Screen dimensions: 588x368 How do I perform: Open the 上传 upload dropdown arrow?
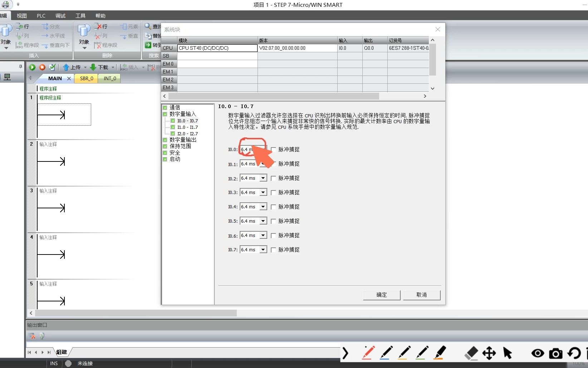pyautogui.click(x=85, y=67)
